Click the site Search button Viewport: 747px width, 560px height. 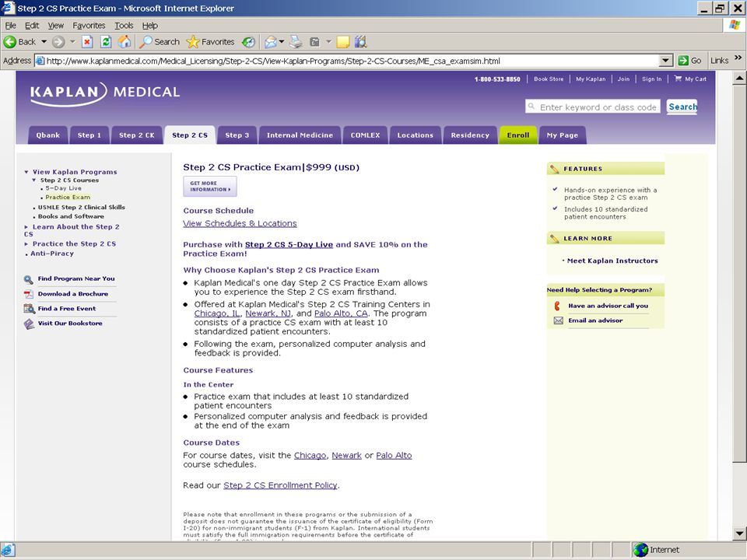(682, 107)
